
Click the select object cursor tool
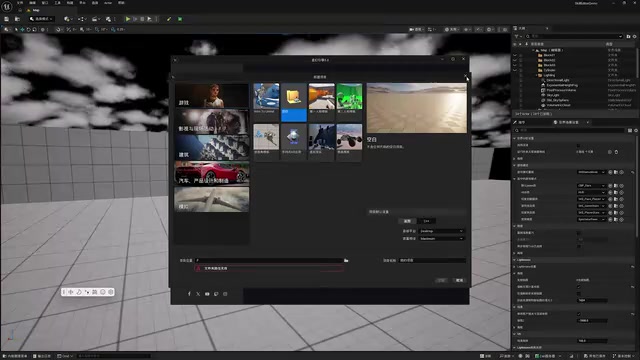16,30
